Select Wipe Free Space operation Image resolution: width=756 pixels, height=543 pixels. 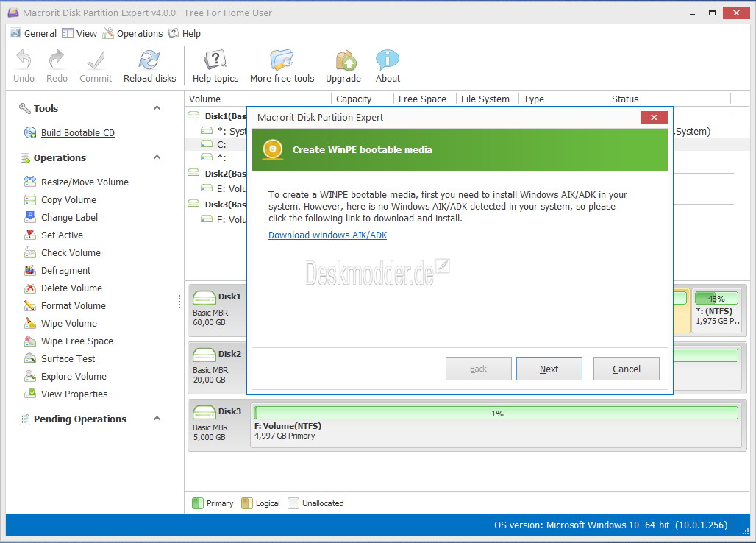[76, 341]
